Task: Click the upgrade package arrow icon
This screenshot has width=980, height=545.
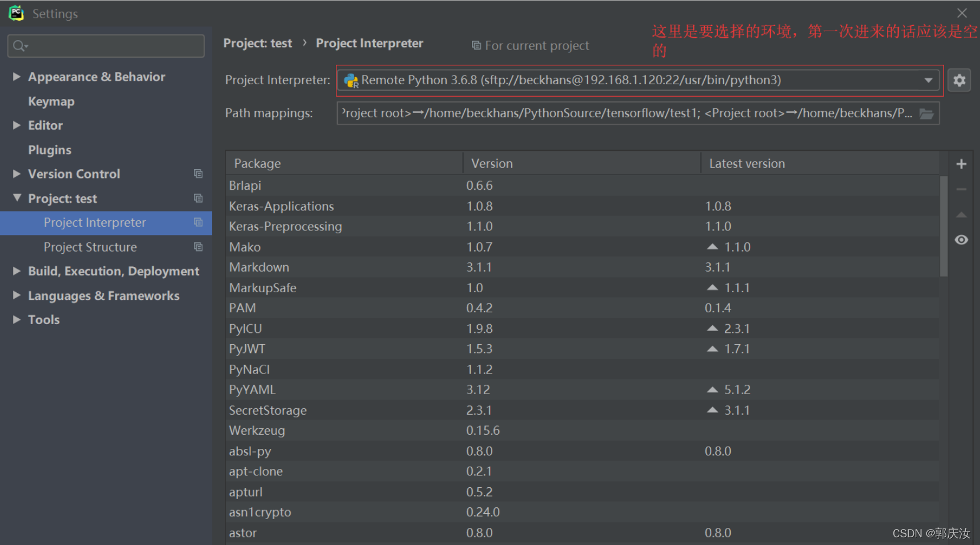Action: click(x=961, y=214)
